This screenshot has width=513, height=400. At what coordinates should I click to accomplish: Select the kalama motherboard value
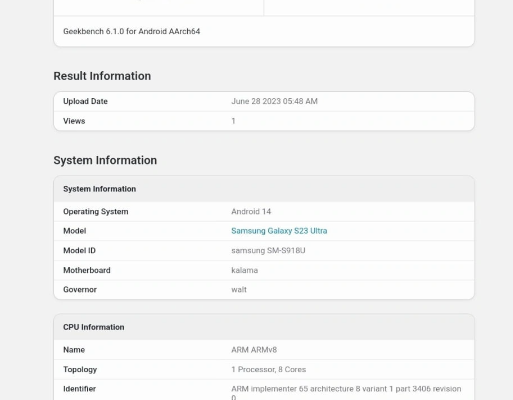pyautogui.click(x=244, y=270)
